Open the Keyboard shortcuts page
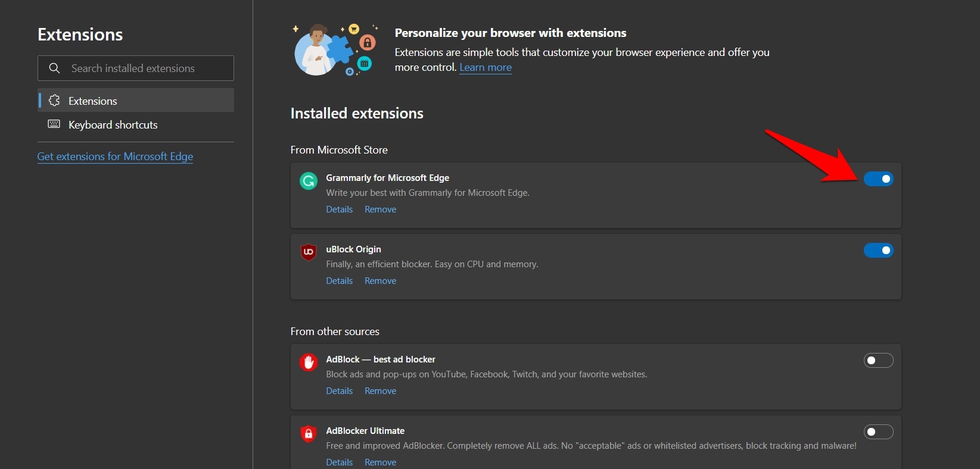The image size is (980, 469). (113, 125)
